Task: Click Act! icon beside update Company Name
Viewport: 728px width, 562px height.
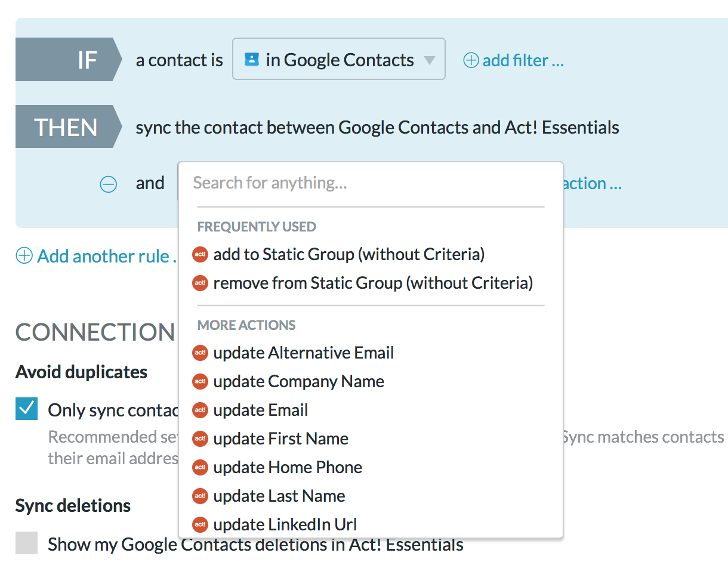Action: pyautogui.click(x=200, y=382)
